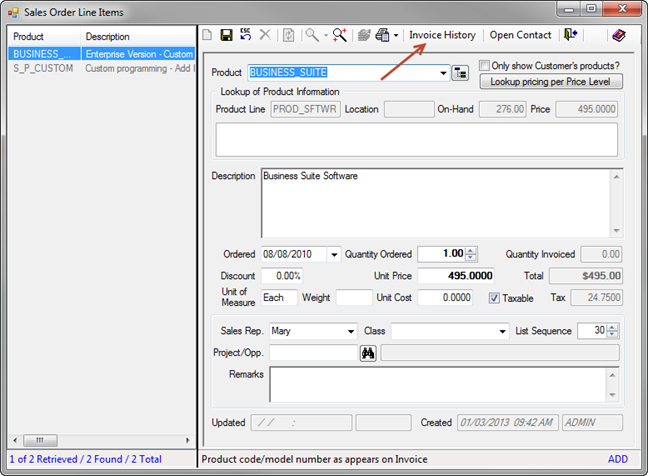Click the Weight input field
648x476 pixels.
coord(354,298)
